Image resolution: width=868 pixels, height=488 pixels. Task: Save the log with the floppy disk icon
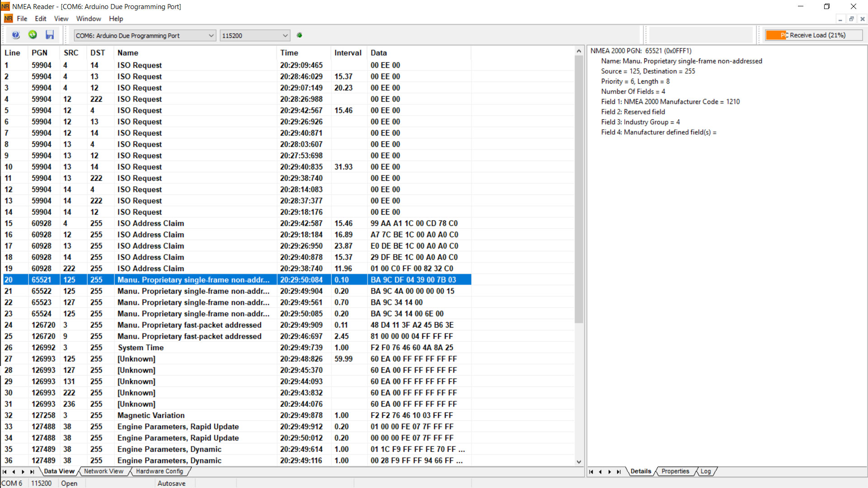click(x=50, y=35)
